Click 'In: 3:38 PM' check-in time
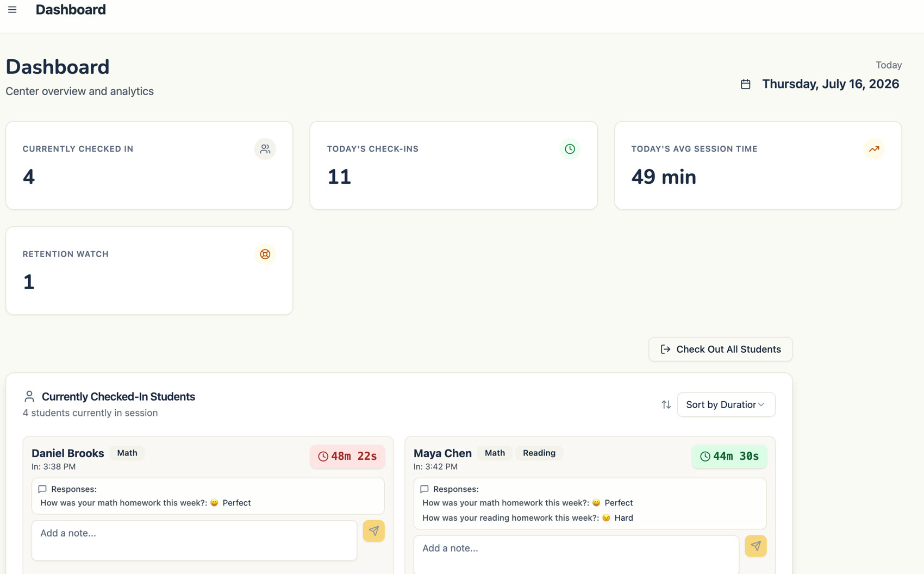The height and width of the screenshot is (574, 924). pyautogui.click(x=53, y=467)
